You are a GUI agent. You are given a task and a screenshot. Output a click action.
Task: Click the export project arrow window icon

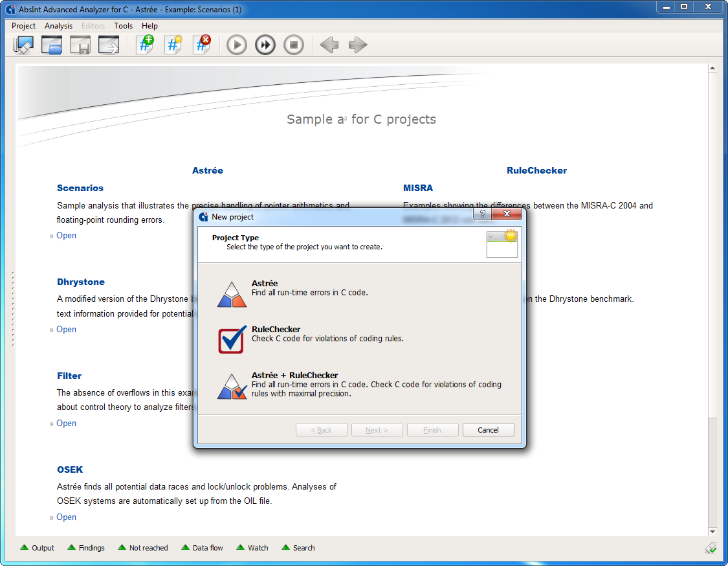(x=109, y=45)
